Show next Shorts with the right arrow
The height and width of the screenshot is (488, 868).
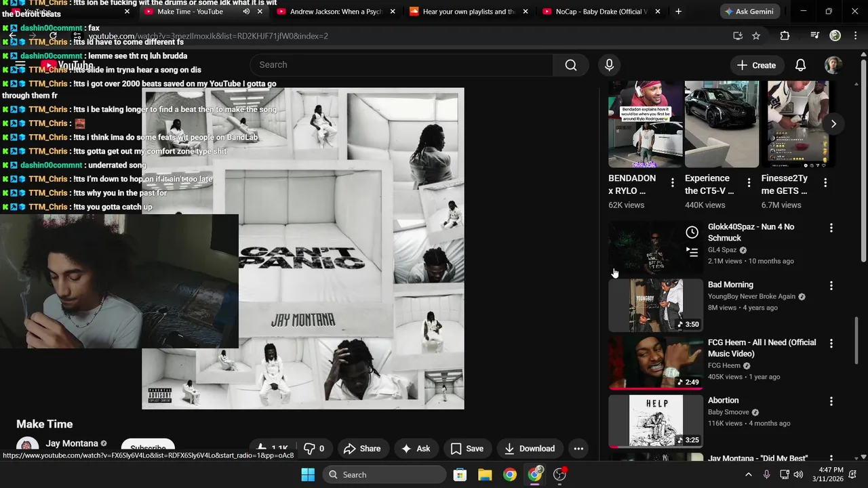point(833,124)
